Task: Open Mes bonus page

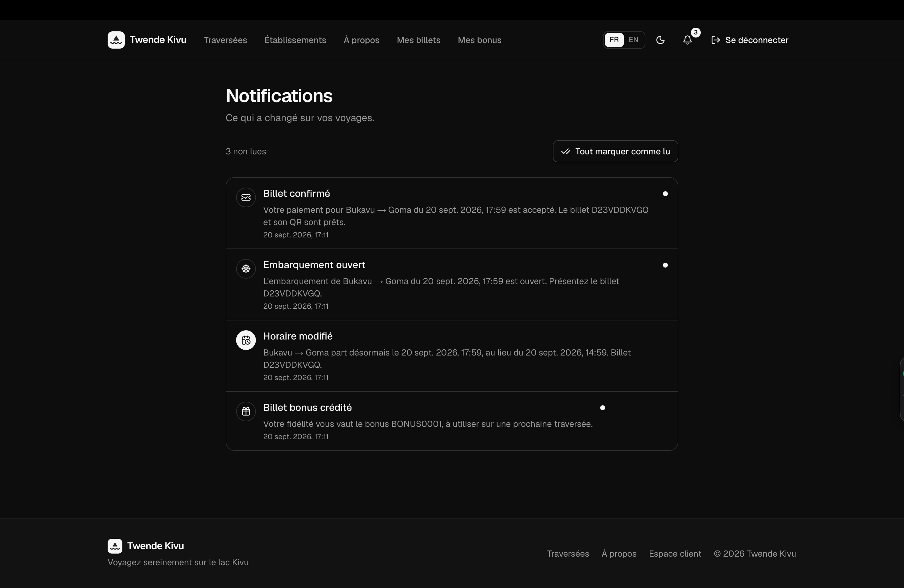Action: (479, 40)
